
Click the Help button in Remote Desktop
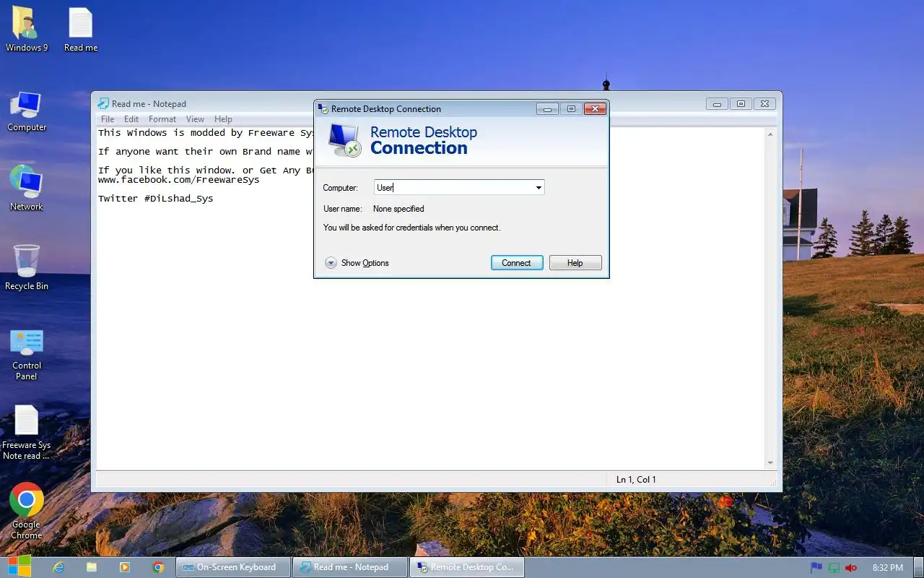(575, 263)
